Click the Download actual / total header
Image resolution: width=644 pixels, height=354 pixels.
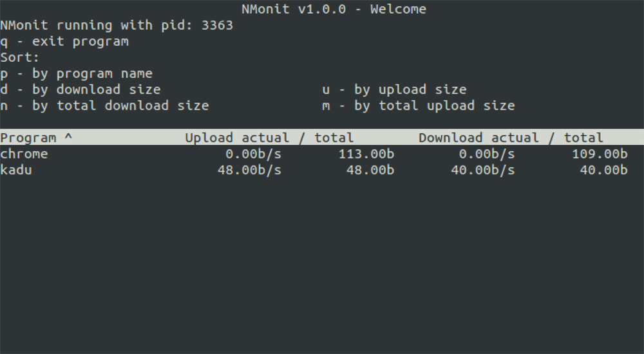click(x=511, y=138)
